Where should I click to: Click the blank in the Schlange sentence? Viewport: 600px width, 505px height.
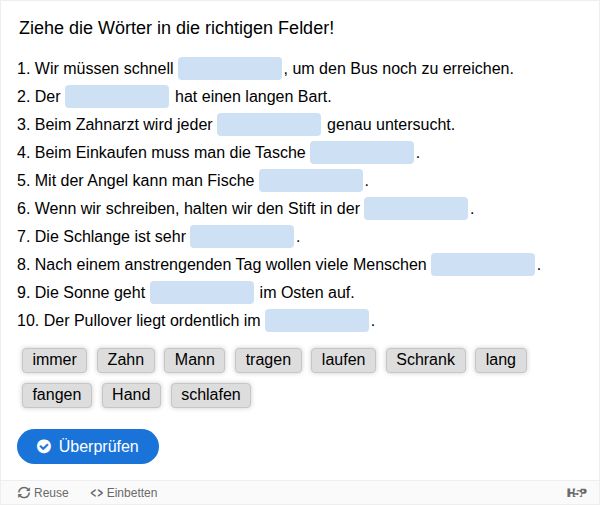point(242,237)
